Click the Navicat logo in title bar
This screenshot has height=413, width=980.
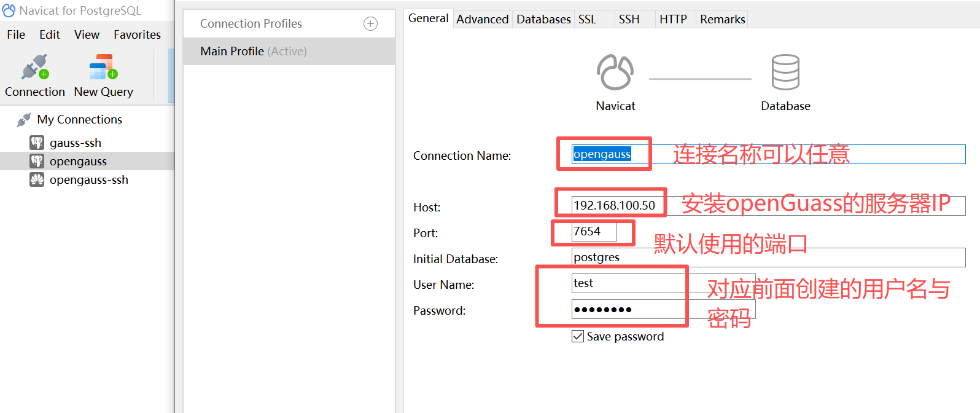tap(9, 10)
